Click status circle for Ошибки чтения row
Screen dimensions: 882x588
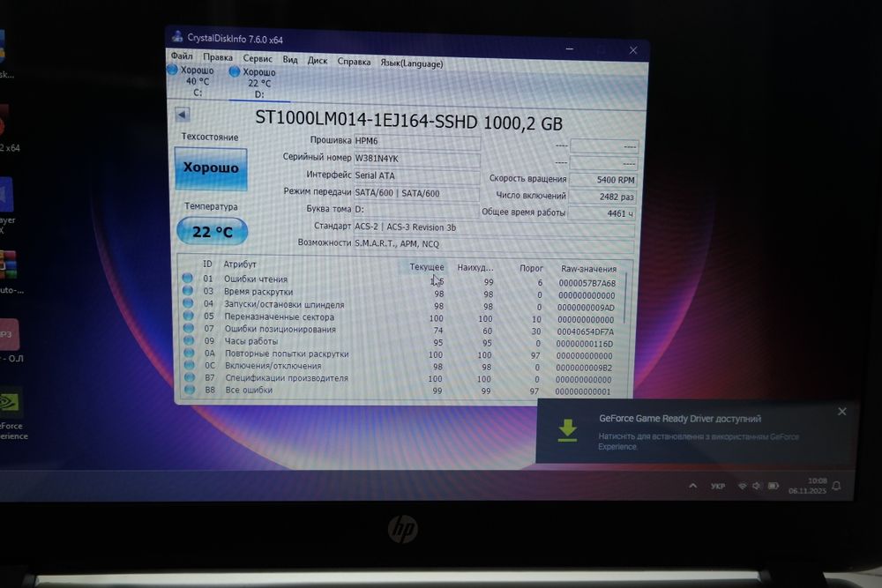tap(187, 279)
